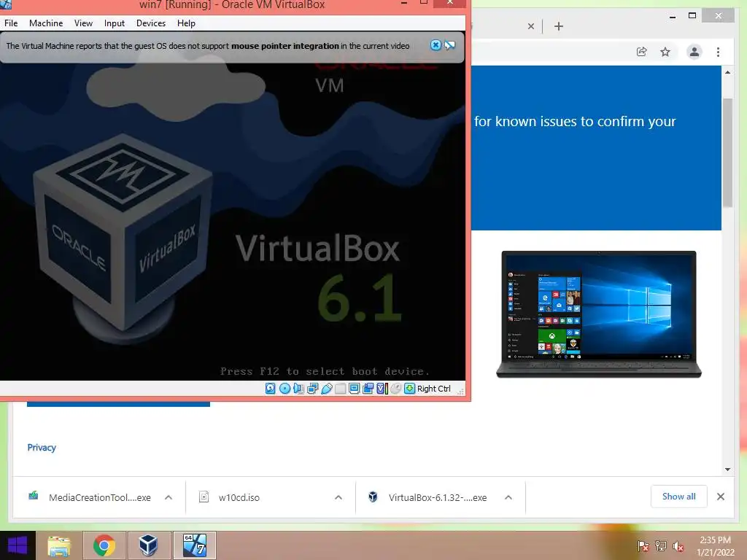Open the Machine menu
The image size is (747, 560).
pos(46,23)
